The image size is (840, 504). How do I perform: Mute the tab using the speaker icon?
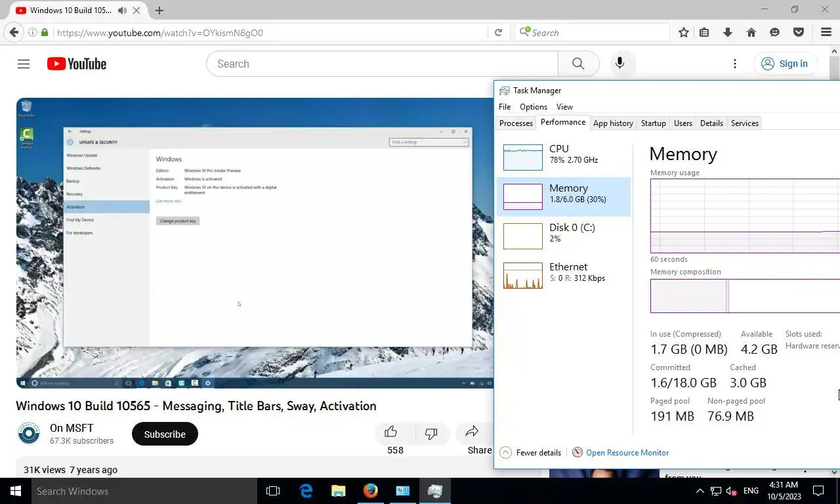(x=123, y=10)
